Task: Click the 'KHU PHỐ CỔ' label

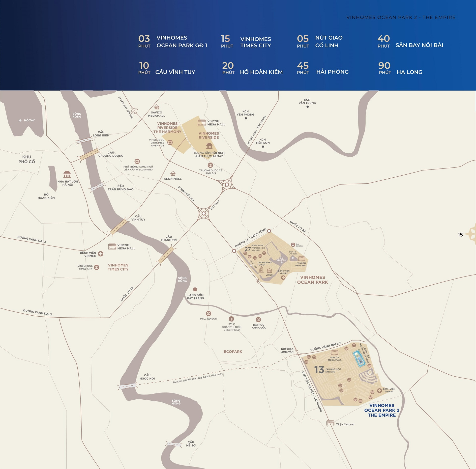Action: [27, 159]
